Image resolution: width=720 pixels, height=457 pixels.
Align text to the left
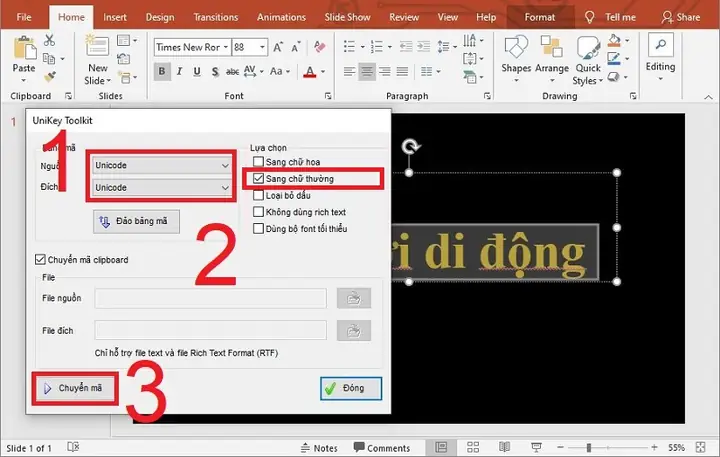tap(349, 72)
